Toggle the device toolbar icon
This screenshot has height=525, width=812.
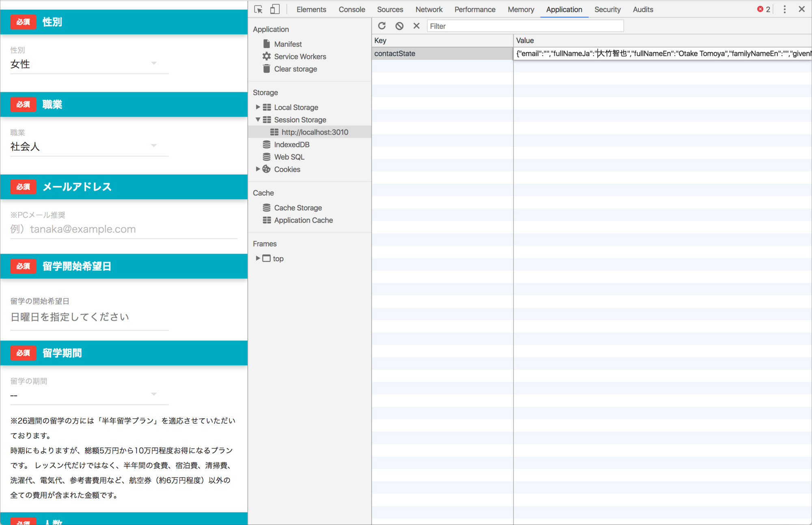[275, 9]
